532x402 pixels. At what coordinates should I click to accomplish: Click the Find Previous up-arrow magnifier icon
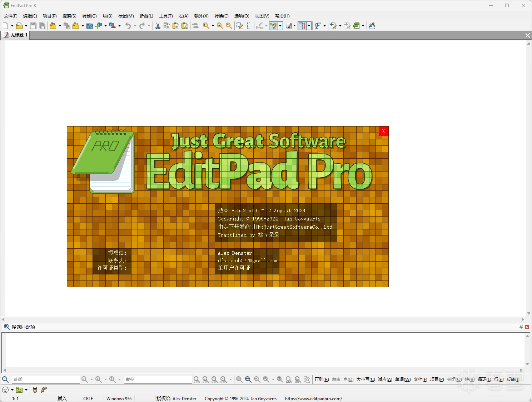[x=229, y=26]
